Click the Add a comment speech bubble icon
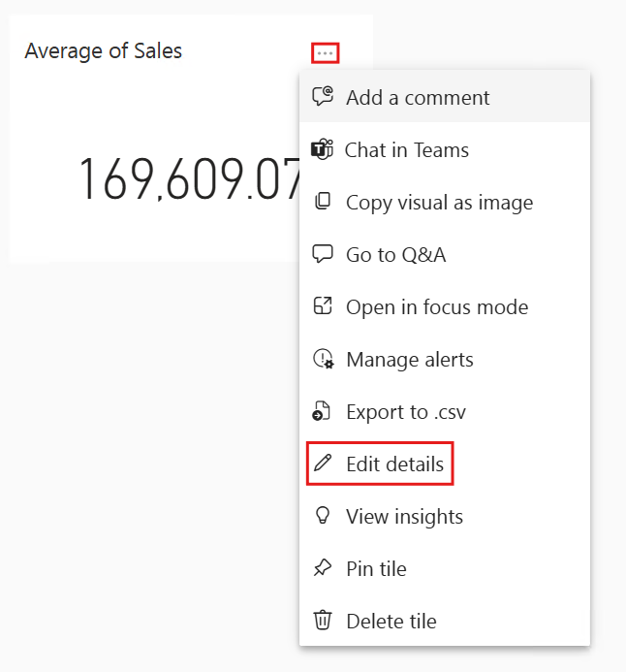The image size is (626, 672). [323, 97]
